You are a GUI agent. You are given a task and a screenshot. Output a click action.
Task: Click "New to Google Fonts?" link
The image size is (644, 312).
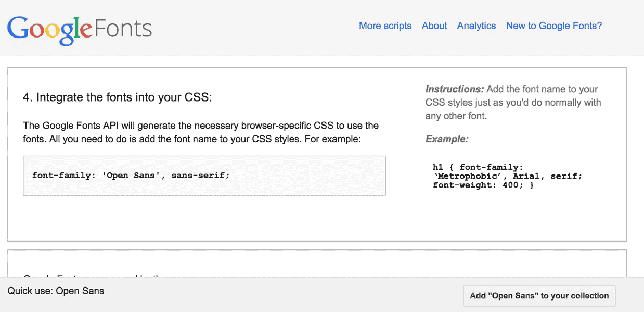click(553, 26)
